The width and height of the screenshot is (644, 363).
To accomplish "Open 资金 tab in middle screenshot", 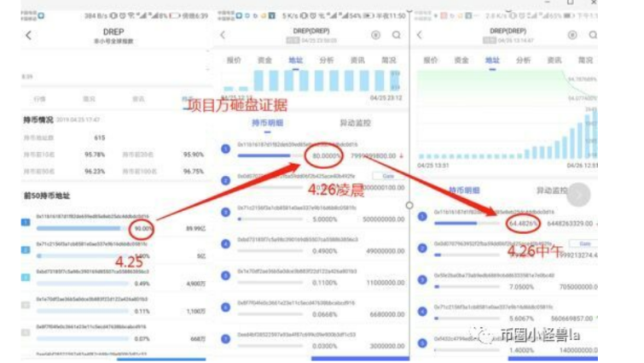I will (264, 61).
